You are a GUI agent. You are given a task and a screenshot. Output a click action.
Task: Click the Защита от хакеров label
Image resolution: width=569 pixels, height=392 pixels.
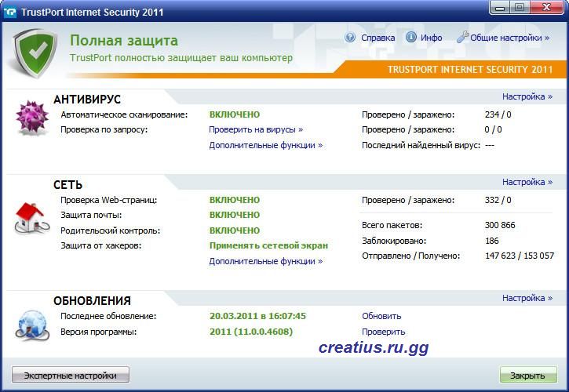tap(101, 246)
